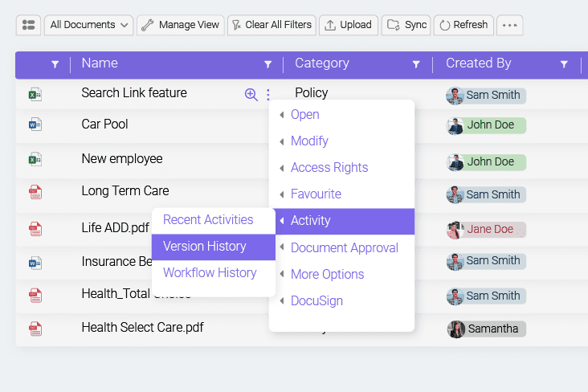Image resolution: width=588 pixels, height=392 pixels.
Task: Click the Refresh button
Action: click(x=463, y=25)
